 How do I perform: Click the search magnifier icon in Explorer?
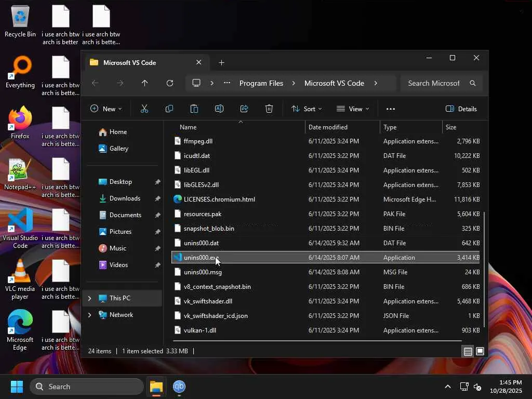[x=473, y=83]
